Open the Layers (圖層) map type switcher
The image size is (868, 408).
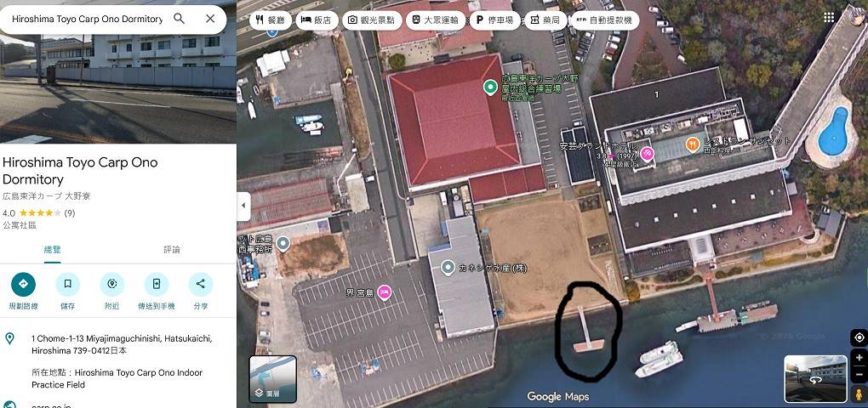[x=273, y=379]
